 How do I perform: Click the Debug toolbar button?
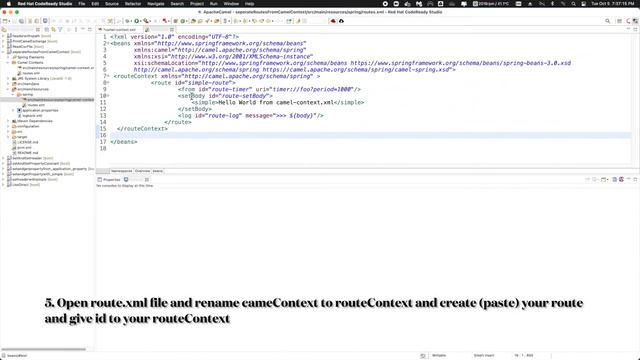pyautogui.click(x=128, y=21)
